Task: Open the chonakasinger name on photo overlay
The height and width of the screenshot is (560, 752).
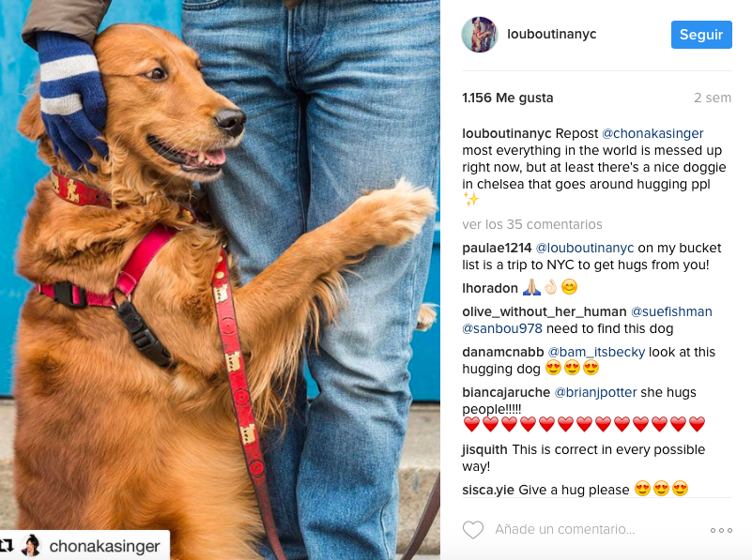Action: (104, 546)
